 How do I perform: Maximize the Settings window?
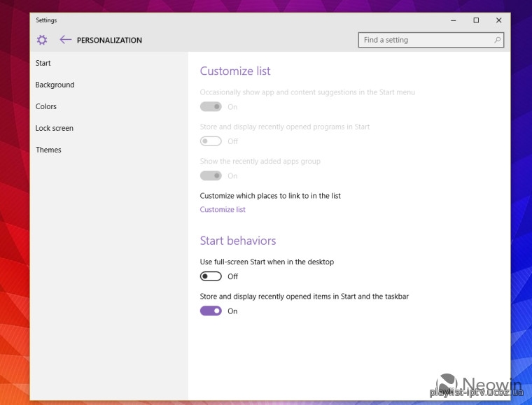(x=476, y=20)
